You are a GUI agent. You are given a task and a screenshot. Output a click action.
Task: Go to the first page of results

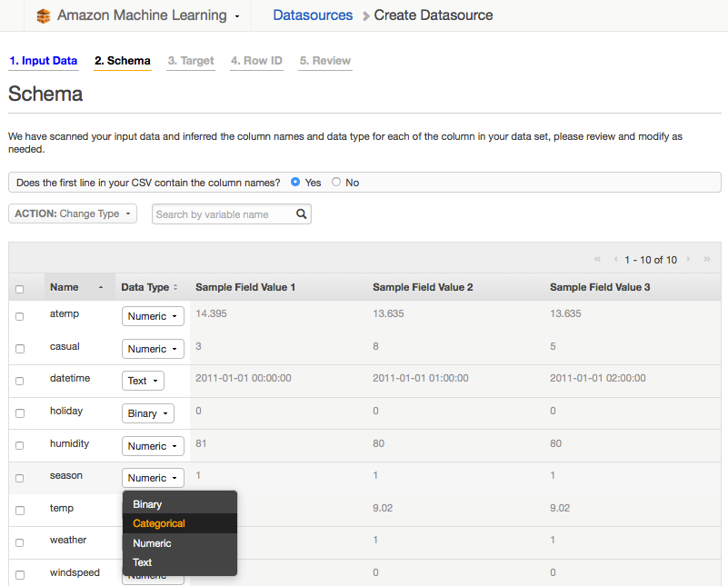pyautogui.click(x=597, y=260)
